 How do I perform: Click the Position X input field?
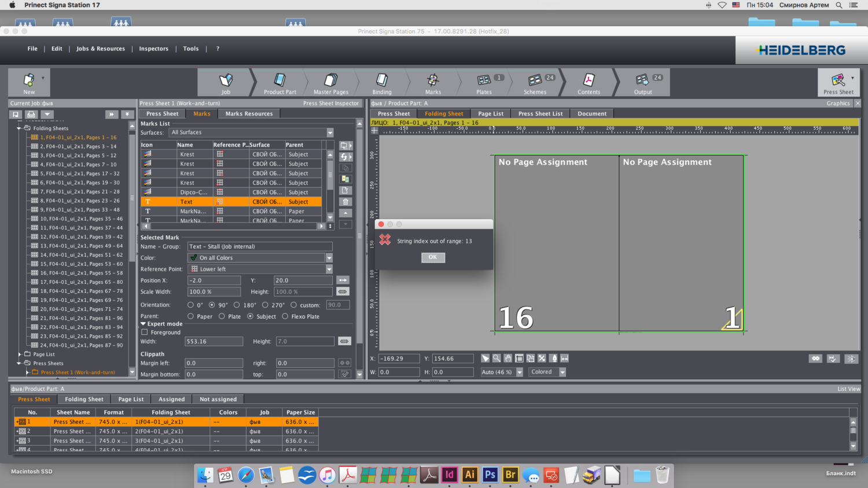(214, 280)
